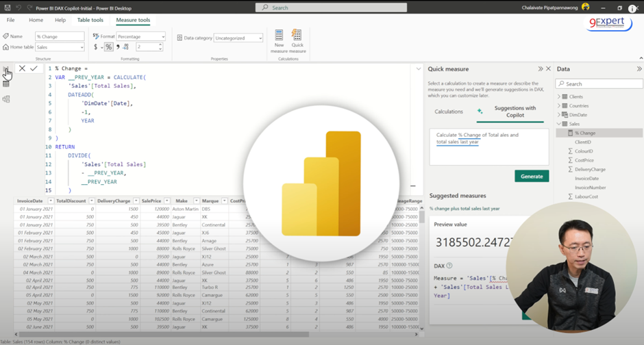
Task: Open the Table view from left sidebar
Action: [6, 84]
